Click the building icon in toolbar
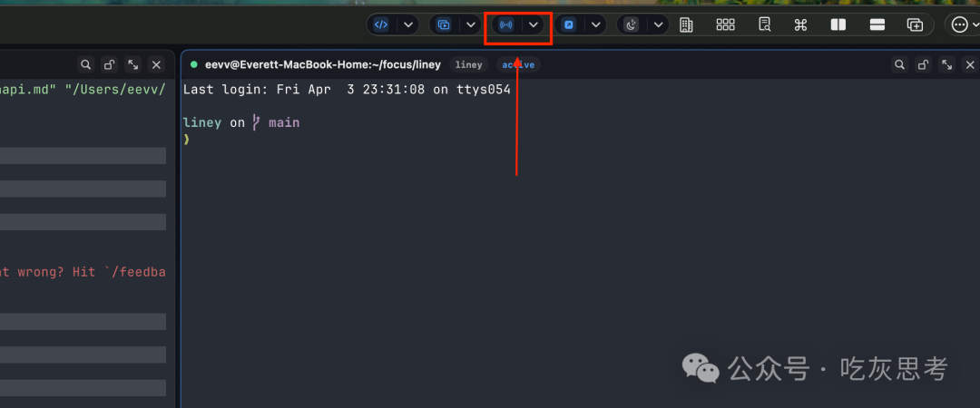 [x=686, y=25]
